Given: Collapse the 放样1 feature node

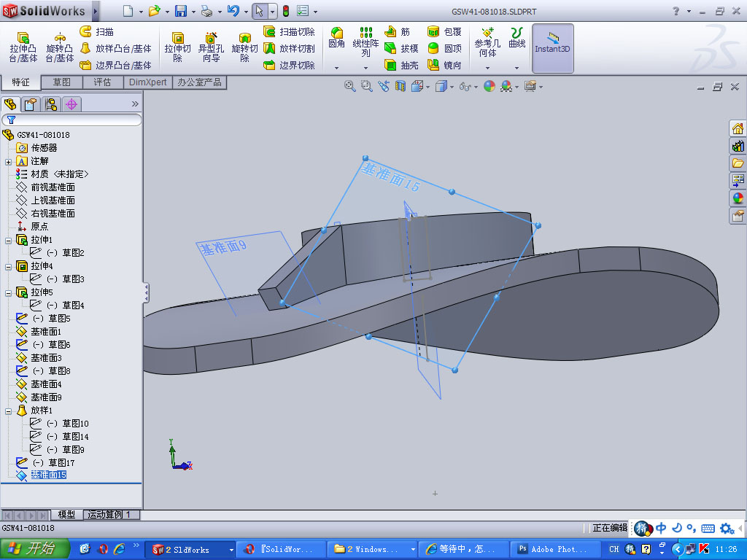Looking at the screenshot, I should pyautogui.click(x=8, y=411).
